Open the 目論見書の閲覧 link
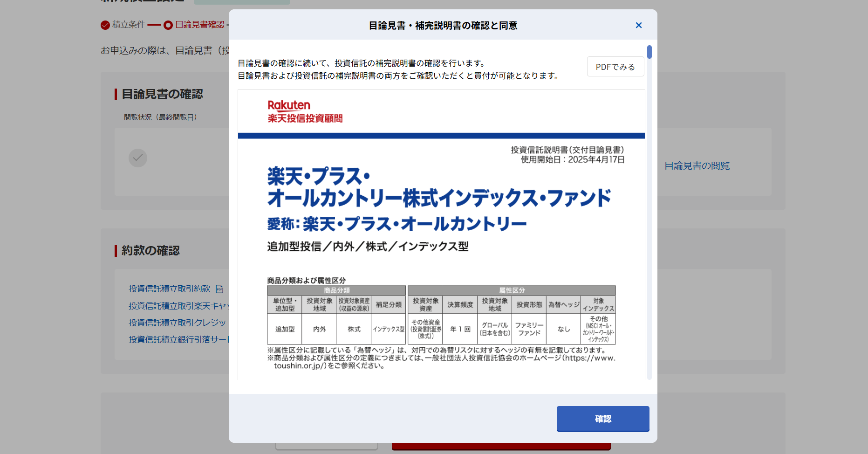 [697, 165]
